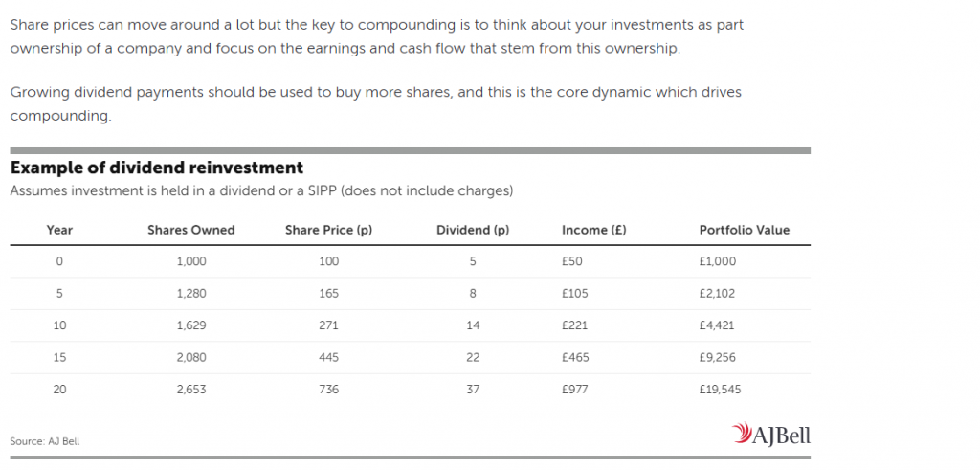Click the Source: AJ Bell caption
Viewport: 980px width, 470px height.
pyautogui.click(x=45, y=441)
